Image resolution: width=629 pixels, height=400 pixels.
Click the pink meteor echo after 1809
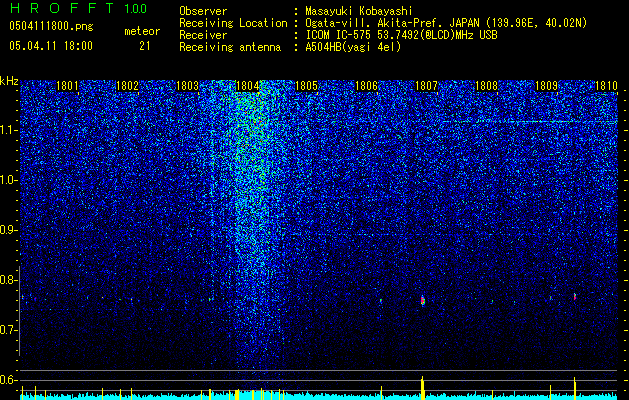click(x=575, y=296)
